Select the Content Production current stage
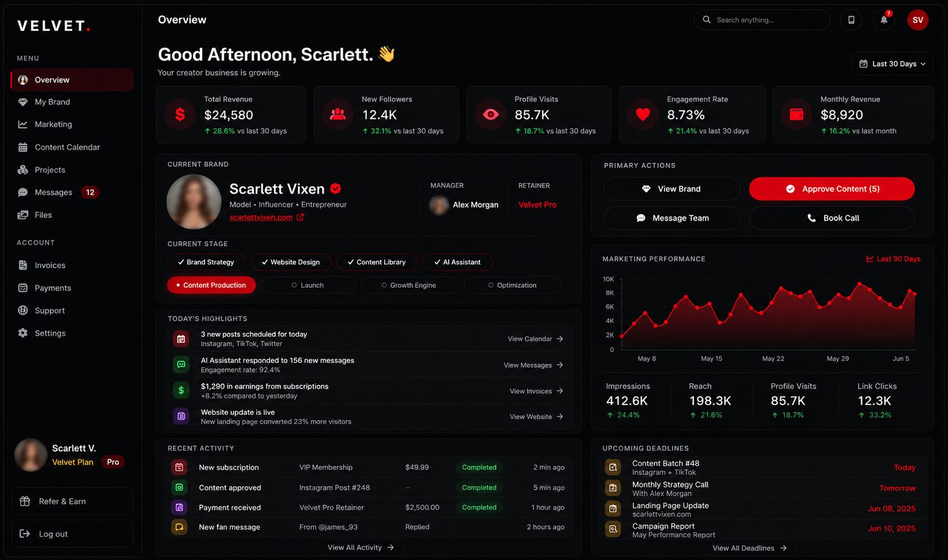948x560 pixels. [x=212, y=285]
